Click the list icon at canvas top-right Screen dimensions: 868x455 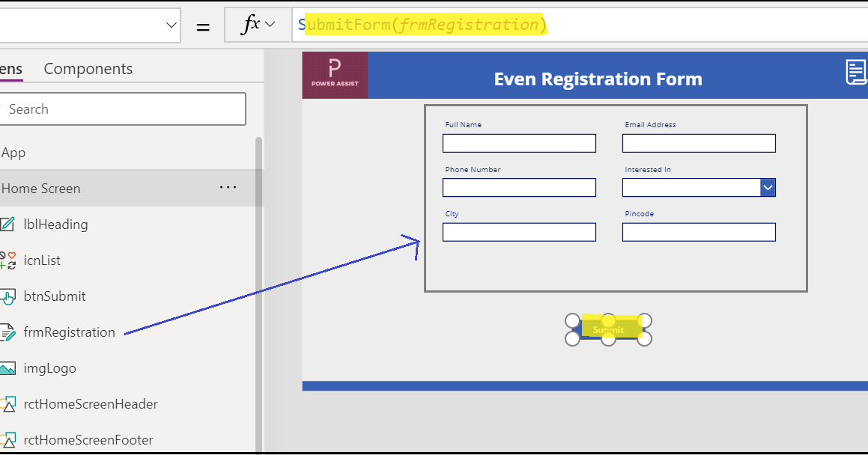point(855,72)
